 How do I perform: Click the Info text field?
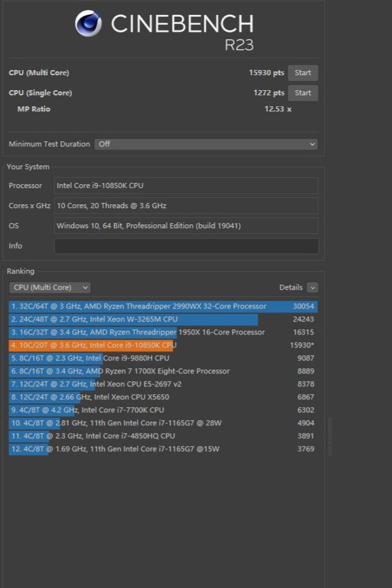coord(186,246)
